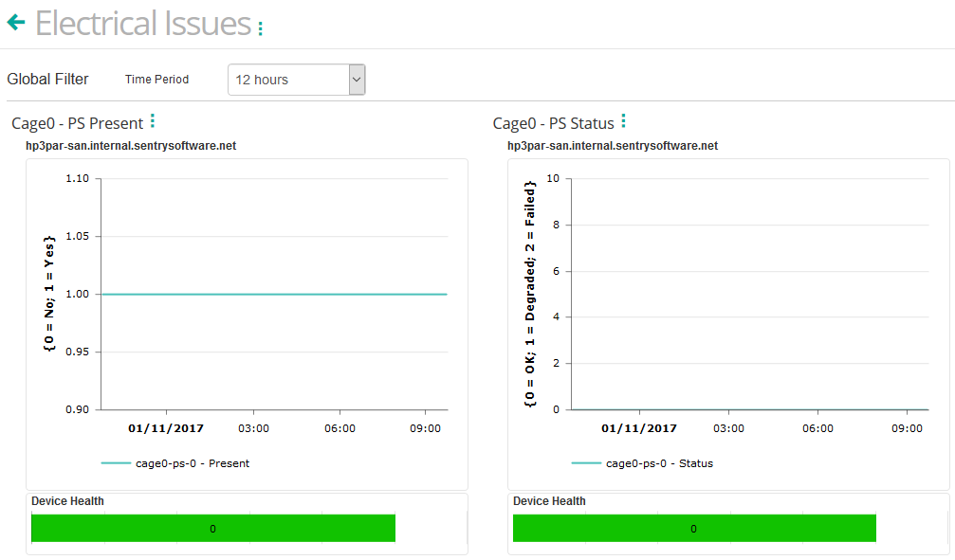The height and width of the screenshot is (560, 955).
Task: Open the kebab menu beside Electrical Issues title
Action: pos(259,27)
